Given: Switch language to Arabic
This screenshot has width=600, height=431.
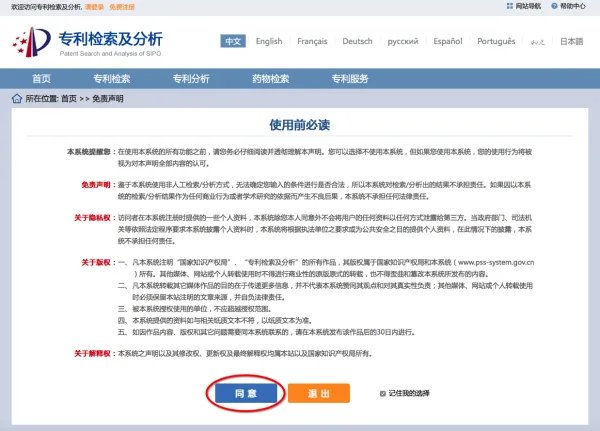Looking at the screenshot, I should pyautogui.click(x=537, y=41).
